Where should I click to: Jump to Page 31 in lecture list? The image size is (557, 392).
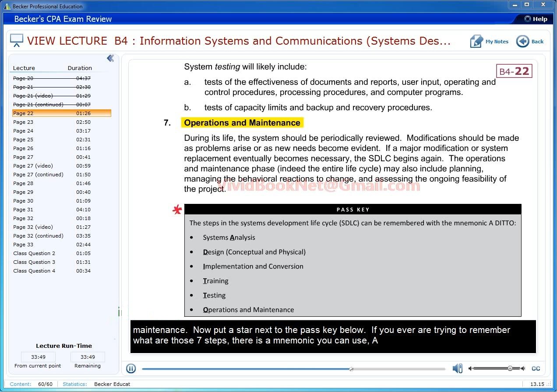pyautogui.click(x=61, y=210)
